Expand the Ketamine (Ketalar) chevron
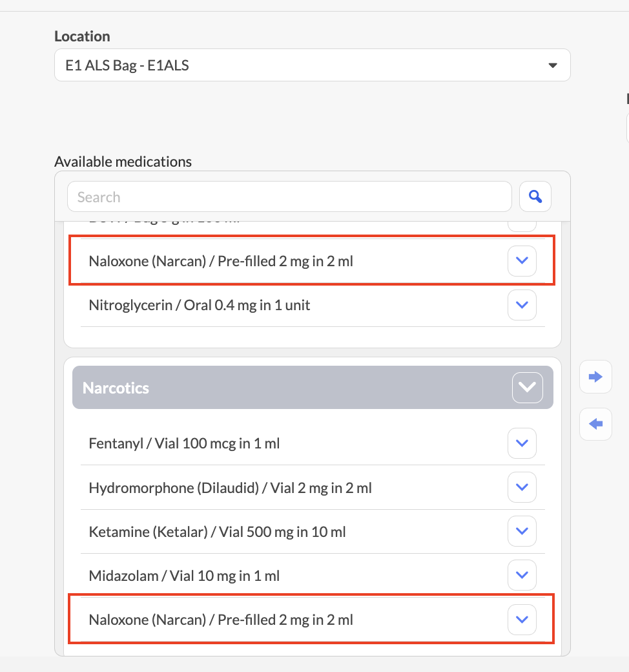Image resolution: width=629 pixels, height=672 pixels. point(522,531)
